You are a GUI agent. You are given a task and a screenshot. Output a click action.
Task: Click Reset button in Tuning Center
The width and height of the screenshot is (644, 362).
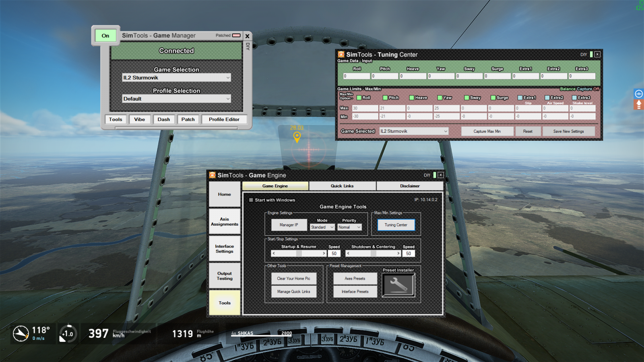point(528,131)
